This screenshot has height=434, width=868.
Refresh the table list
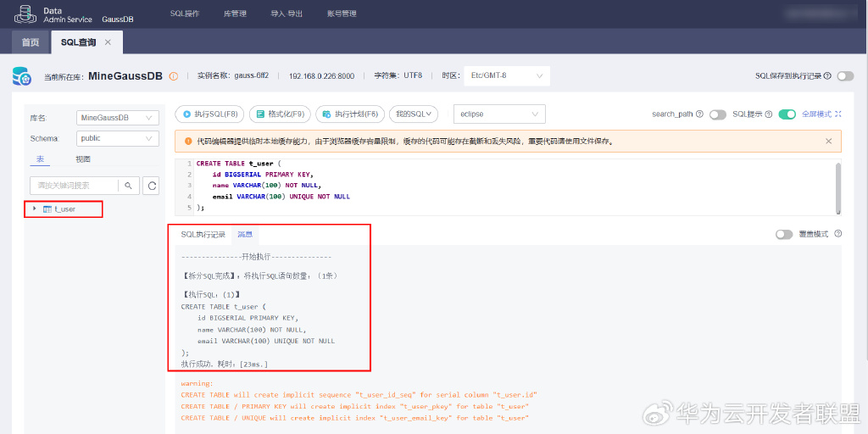pyautogui.click(x=151, y=186)
